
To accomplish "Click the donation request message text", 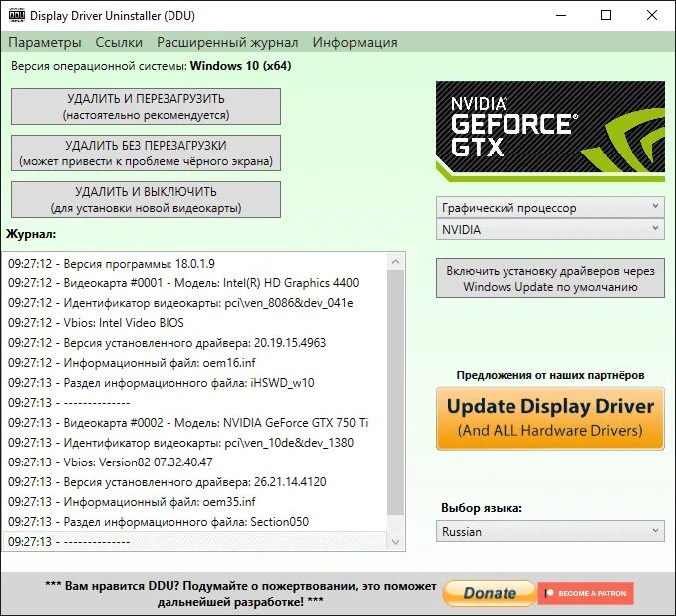I will point(240,594).
